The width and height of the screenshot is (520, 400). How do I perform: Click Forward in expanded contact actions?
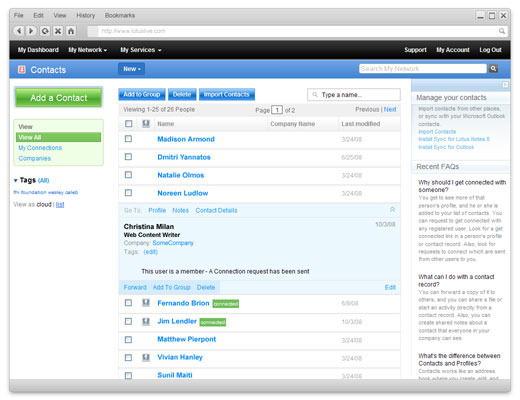tap(135, 287)
